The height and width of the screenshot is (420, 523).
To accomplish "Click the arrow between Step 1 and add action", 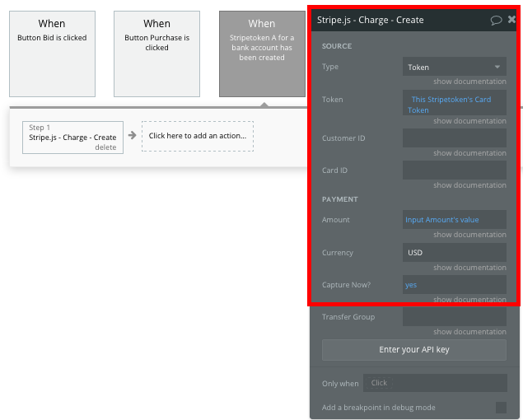I will point(133,135).
